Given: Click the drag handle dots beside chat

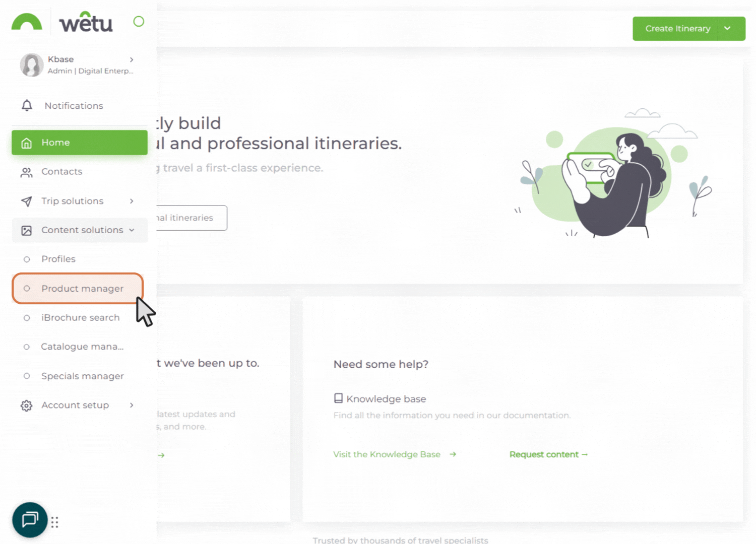Looking at the screenshot, I should click(54, 522).
